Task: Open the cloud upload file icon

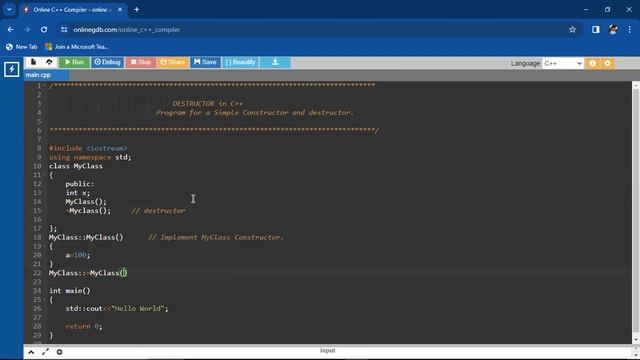Action: click(49, 62)
